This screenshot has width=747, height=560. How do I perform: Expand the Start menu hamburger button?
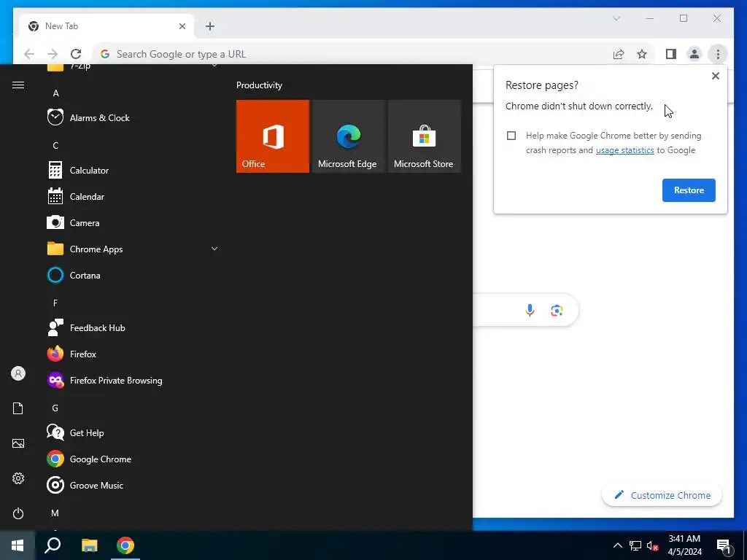point(18,85)
